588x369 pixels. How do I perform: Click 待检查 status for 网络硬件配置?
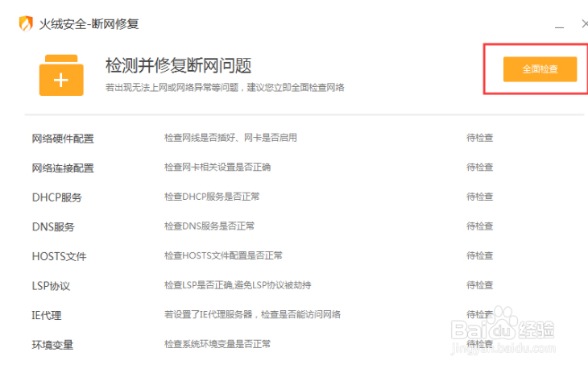click(x=479, y=138)
